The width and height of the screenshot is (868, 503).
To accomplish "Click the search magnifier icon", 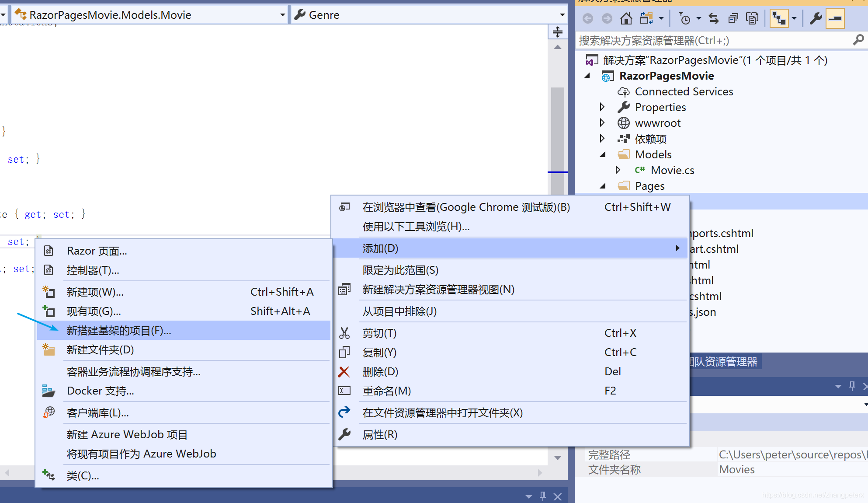I will [x=858, y=40].
